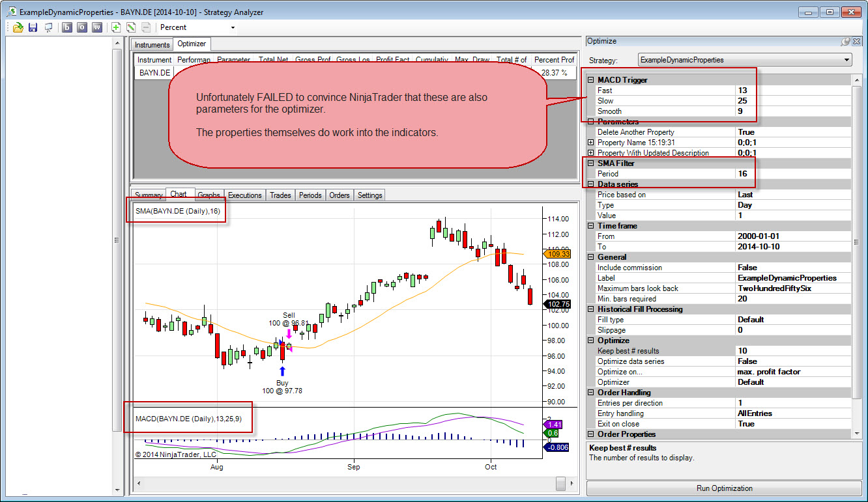This screenshot has width=868, height=502.
Task: Click the Maximum bars look back value
Action: tap(794, 288)
